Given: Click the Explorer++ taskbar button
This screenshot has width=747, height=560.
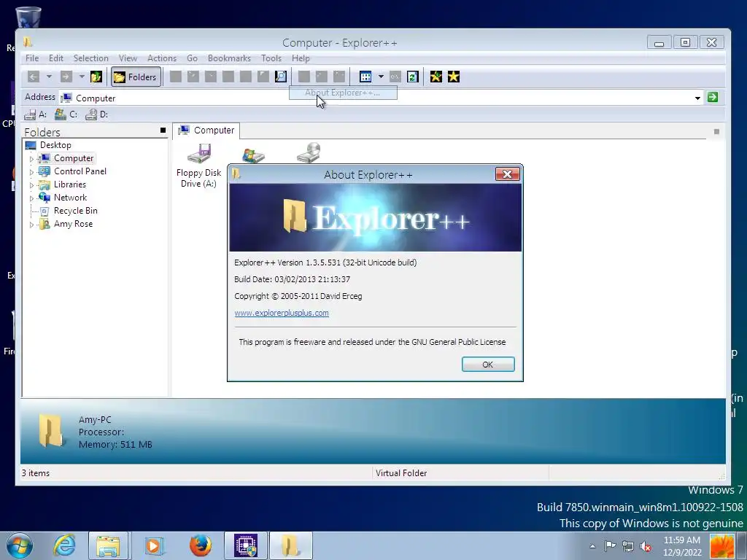Looking at the screenshot, I should (291, 545).
